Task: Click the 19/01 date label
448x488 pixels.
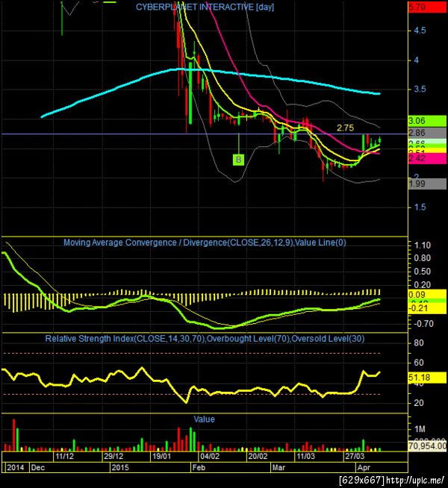Action: [x=162, y=457]
